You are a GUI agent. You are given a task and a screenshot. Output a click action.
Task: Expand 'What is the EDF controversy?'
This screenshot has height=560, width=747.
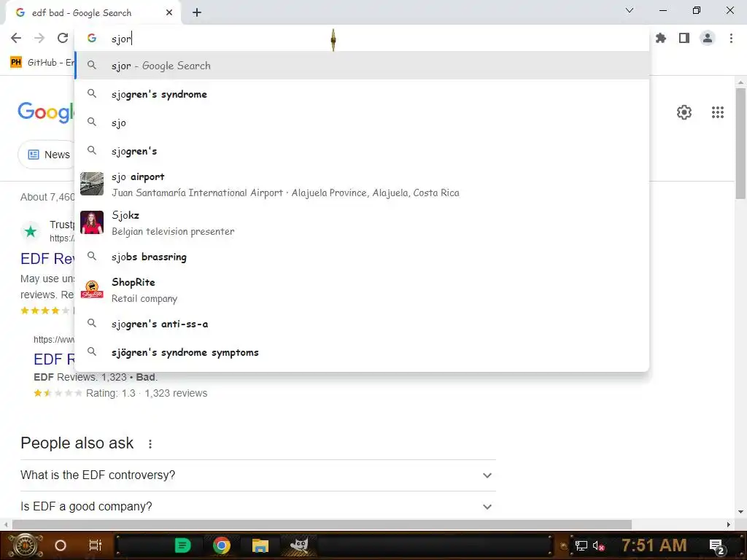(x=258, y=475)
